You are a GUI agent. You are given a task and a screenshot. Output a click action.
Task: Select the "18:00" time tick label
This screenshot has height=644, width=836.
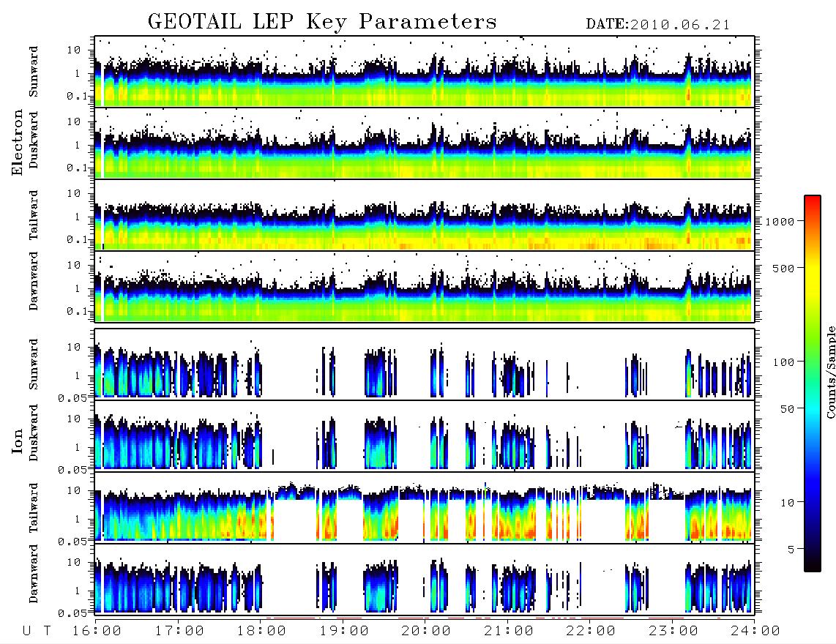click(261, 632)
